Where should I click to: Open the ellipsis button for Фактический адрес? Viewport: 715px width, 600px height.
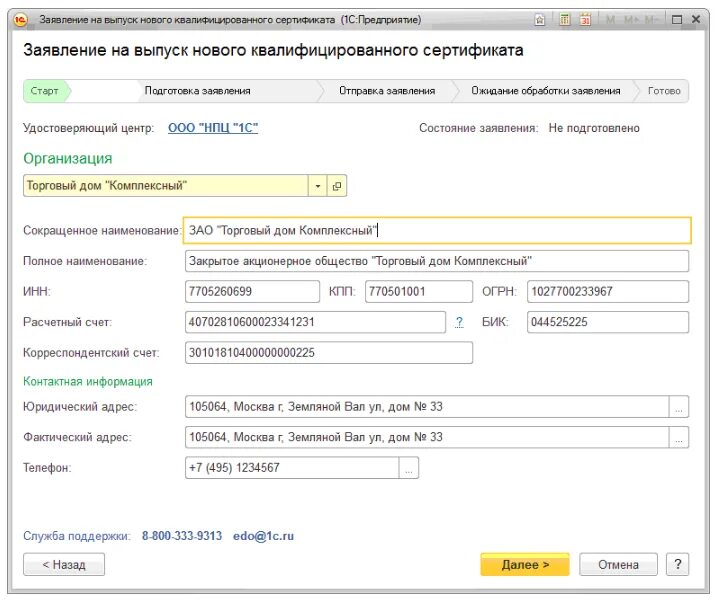679,437
